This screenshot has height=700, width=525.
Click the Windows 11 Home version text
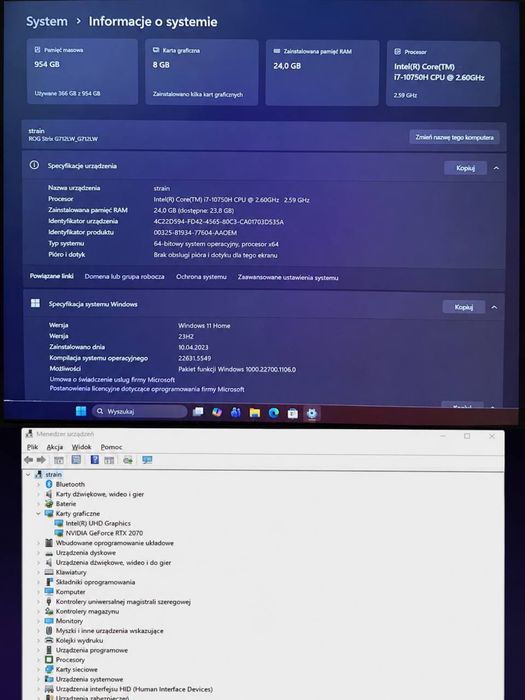point(204,326)
